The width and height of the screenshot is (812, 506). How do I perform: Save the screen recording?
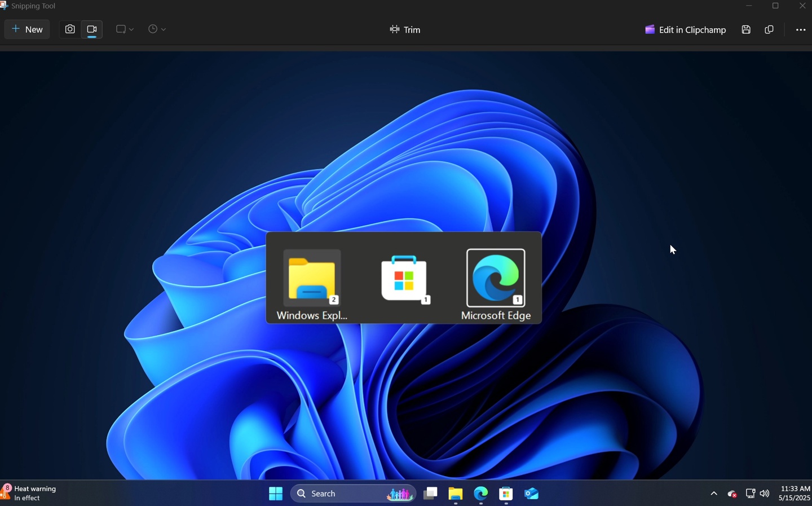tap(745, 29)
